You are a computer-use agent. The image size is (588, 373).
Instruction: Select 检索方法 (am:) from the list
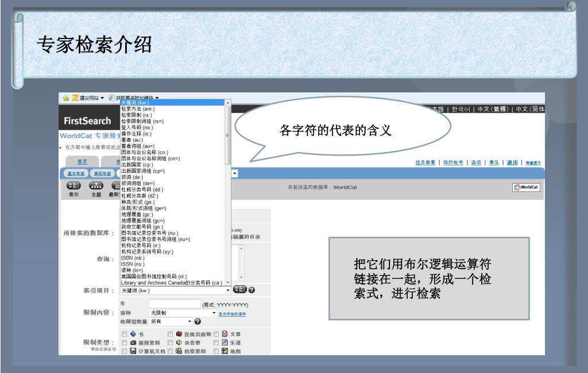[x=138, y=108]
